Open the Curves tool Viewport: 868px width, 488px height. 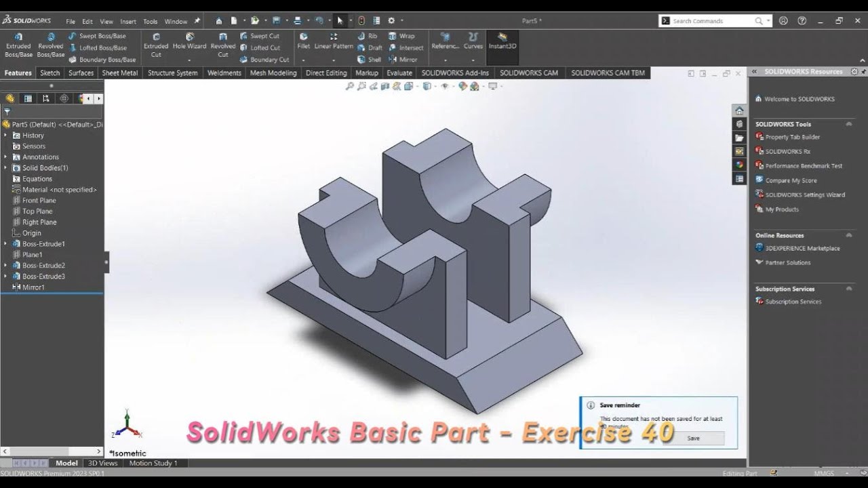(473, 41)
